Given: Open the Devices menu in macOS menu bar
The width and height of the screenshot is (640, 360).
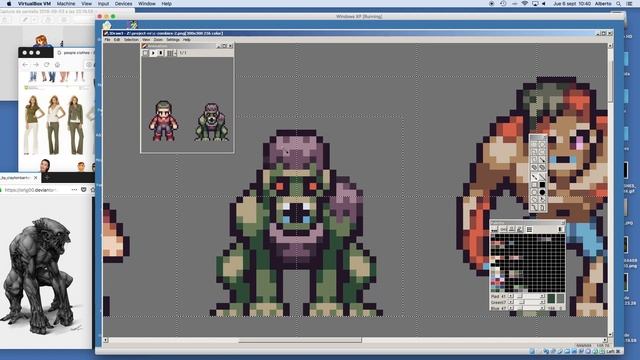Looking at the screenshot, I should (123, 4).
